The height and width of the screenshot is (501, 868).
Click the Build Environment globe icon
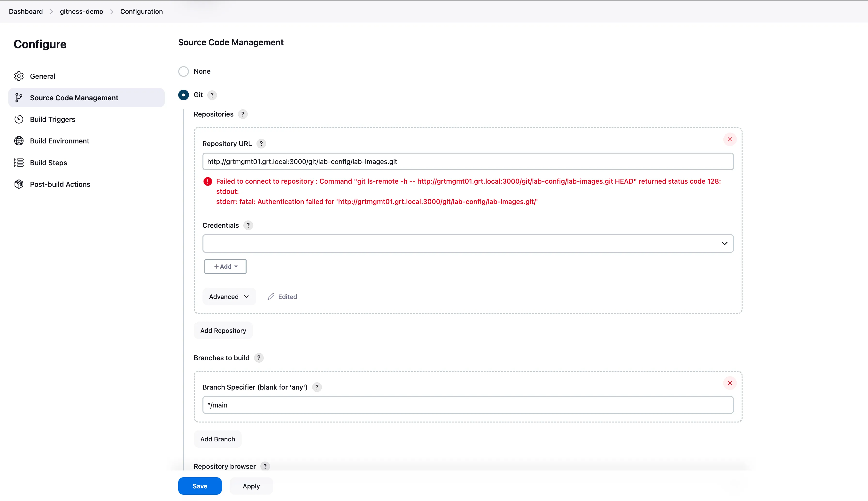(19, 141)
